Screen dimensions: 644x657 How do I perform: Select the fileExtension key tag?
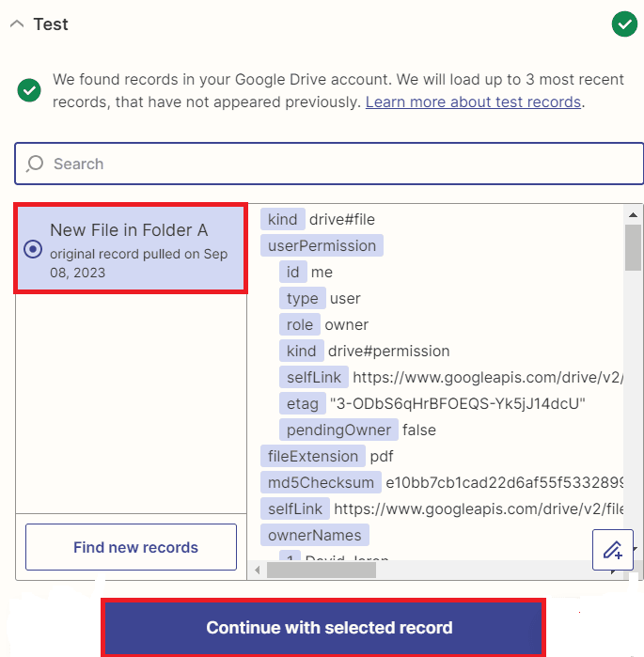[x=312, y=456]
